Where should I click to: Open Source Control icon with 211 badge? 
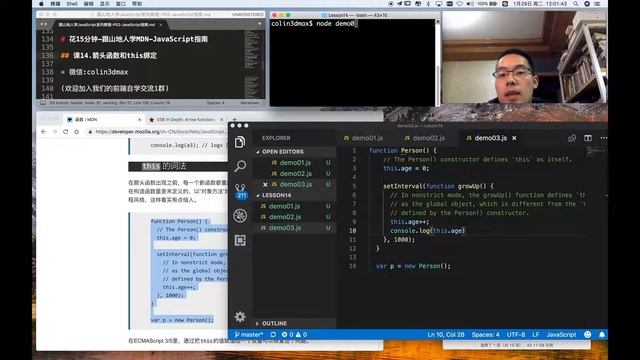pos(240,191)
